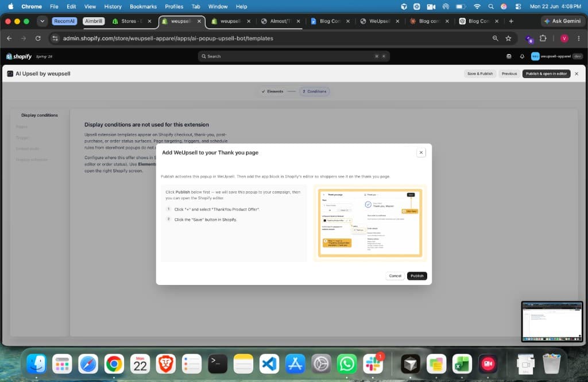The width and height of the screenshot is (588, 382).
Task: Click Save & Publish button
Action: coord(479,74)
